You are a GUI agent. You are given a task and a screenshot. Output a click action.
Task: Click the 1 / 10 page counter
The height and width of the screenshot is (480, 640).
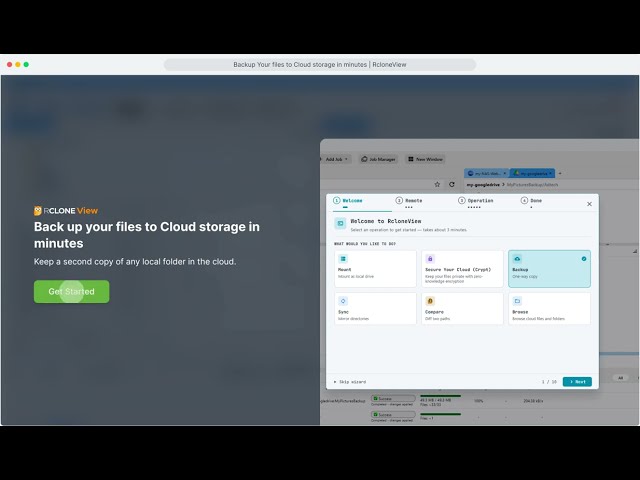point(549,382)
